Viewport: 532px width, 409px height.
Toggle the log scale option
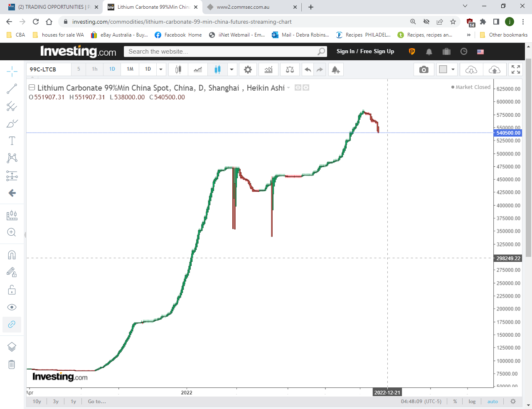click(x=472, y=402)
